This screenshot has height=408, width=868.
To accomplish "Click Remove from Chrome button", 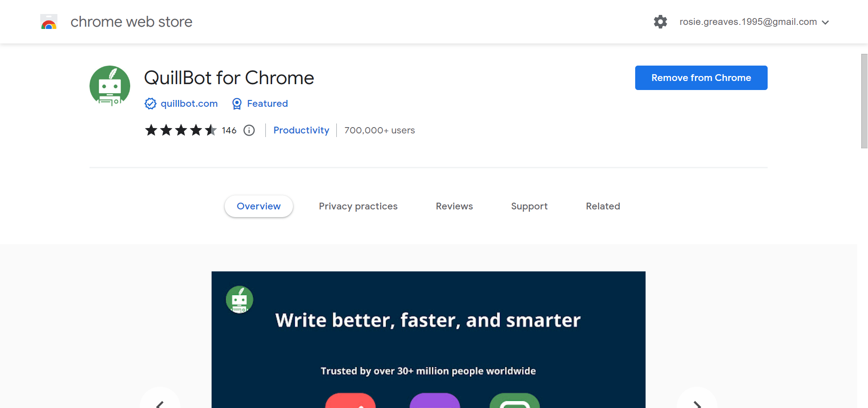I will (701, 78).
